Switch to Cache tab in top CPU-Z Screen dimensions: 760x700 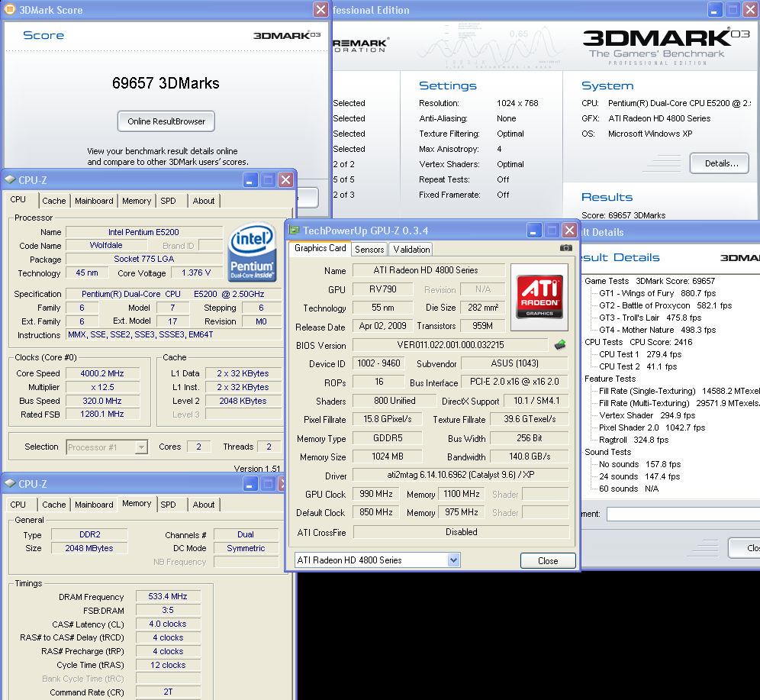(54, 201)
